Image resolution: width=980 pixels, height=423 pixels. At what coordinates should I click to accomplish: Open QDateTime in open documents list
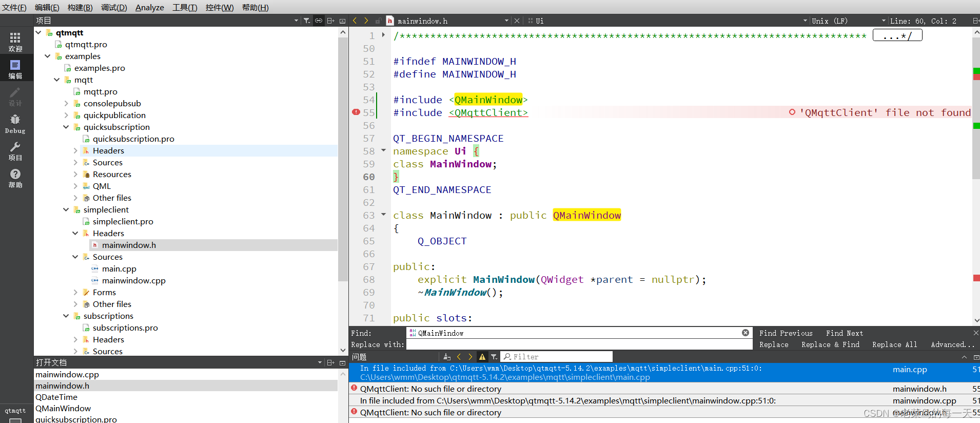click(56, 397)
